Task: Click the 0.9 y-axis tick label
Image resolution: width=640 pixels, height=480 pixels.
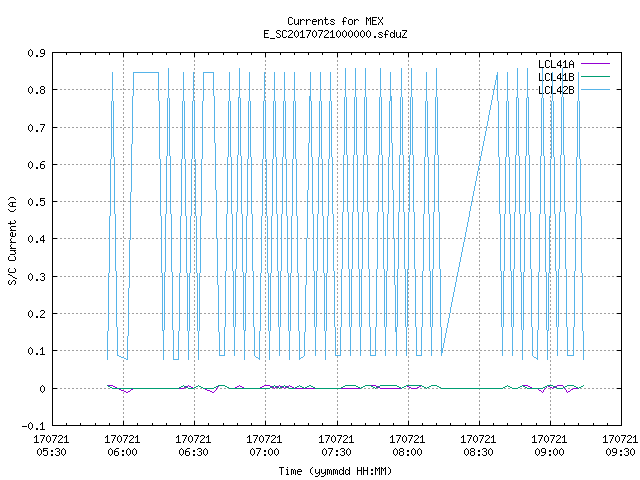Action: (x=36, y=53)
